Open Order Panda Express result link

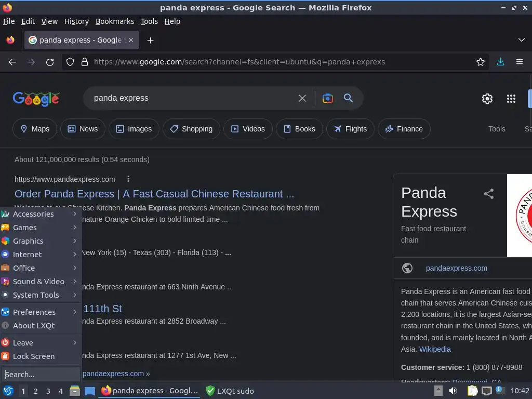click(x=154, y=194)
